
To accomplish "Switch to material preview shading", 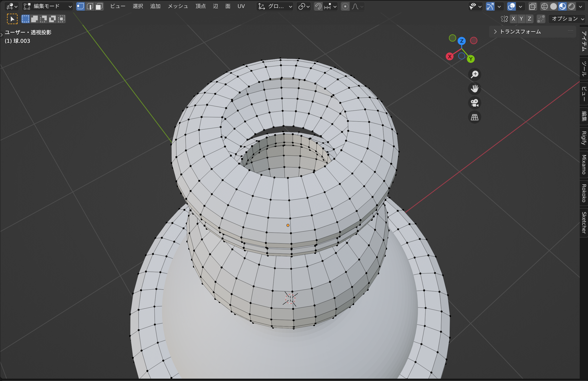I will (562, 6).
